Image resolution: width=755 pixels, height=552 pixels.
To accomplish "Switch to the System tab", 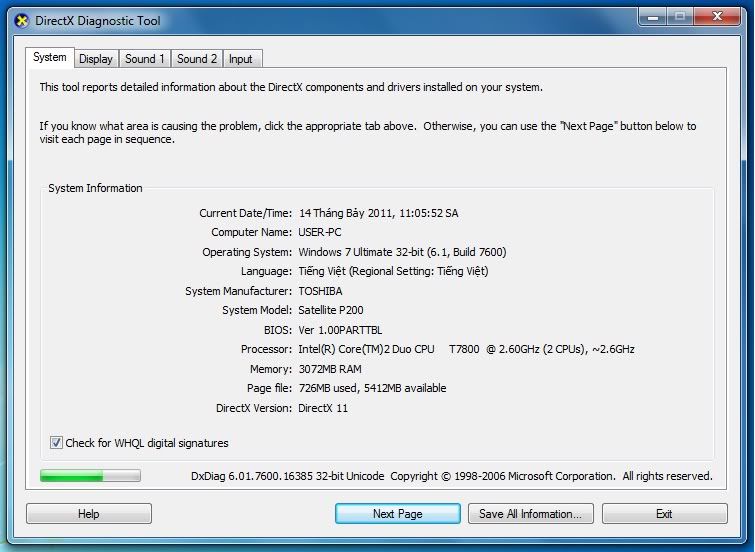I will [x=50, y=57].
